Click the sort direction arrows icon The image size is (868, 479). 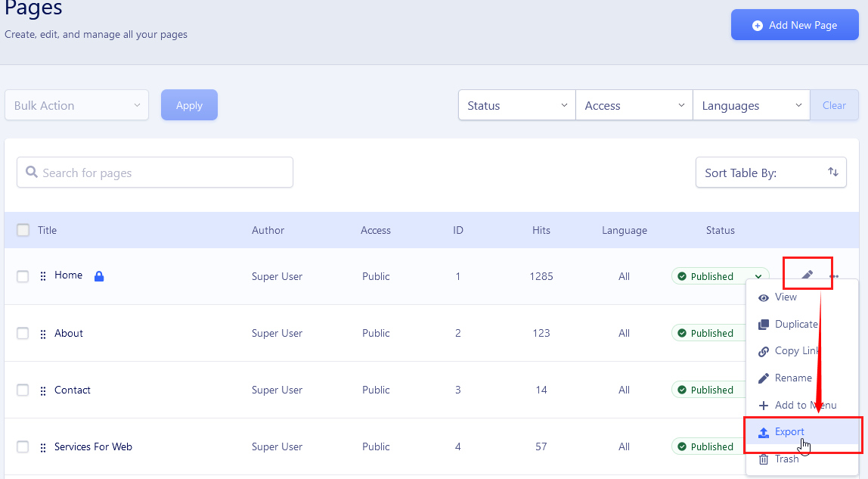832,173
